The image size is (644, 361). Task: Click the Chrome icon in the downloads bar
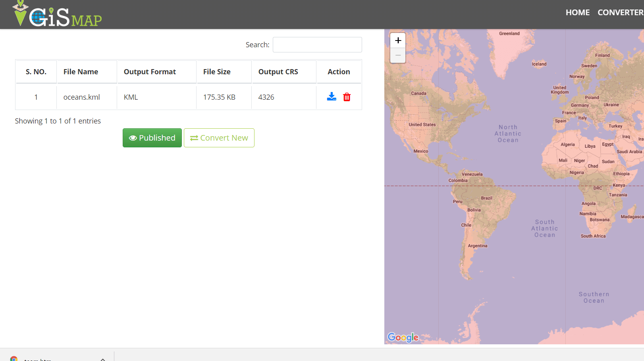[x=14, y=358]
